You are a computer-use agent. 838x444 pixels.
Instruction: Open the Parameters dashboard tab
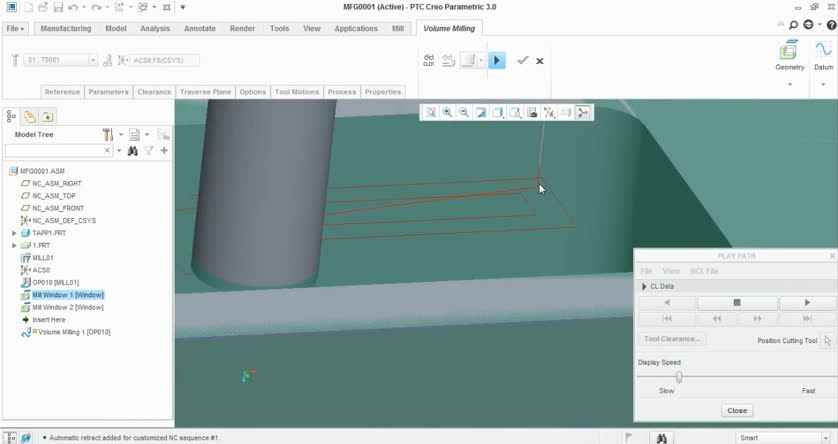tap(108, 92)
